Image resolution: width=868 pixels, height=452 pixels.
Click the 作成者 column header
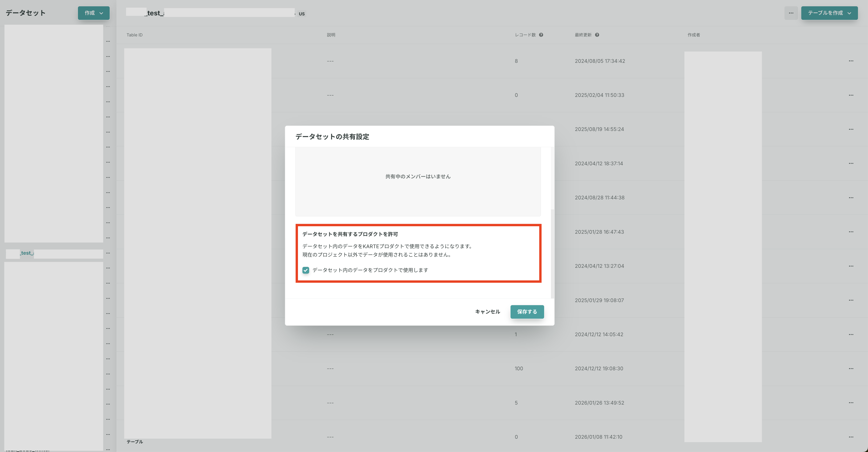coord(693,35)
